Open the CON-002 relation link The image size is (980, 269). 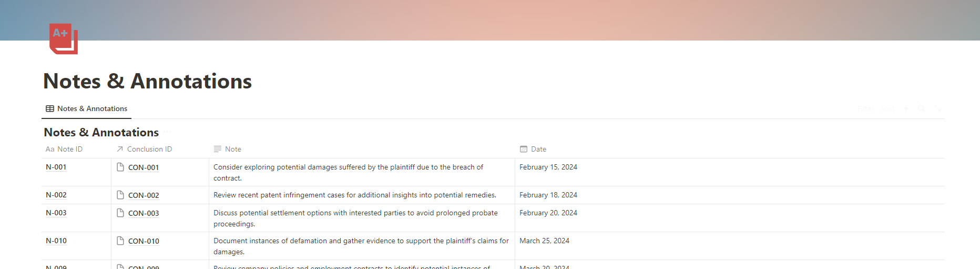pos(144,195)
